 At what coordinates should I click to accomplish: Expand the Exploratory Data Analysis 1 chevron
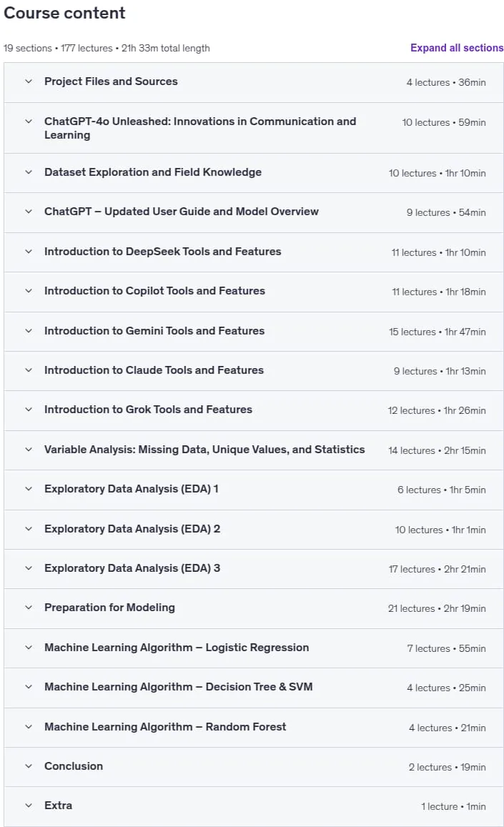[29, 490]
